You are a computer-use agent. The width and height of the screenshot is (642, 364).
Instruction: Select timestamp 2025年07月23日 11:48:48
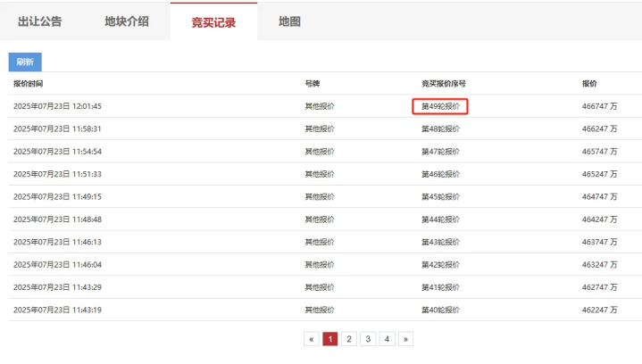pyautogui.click(x=57, y=219)
